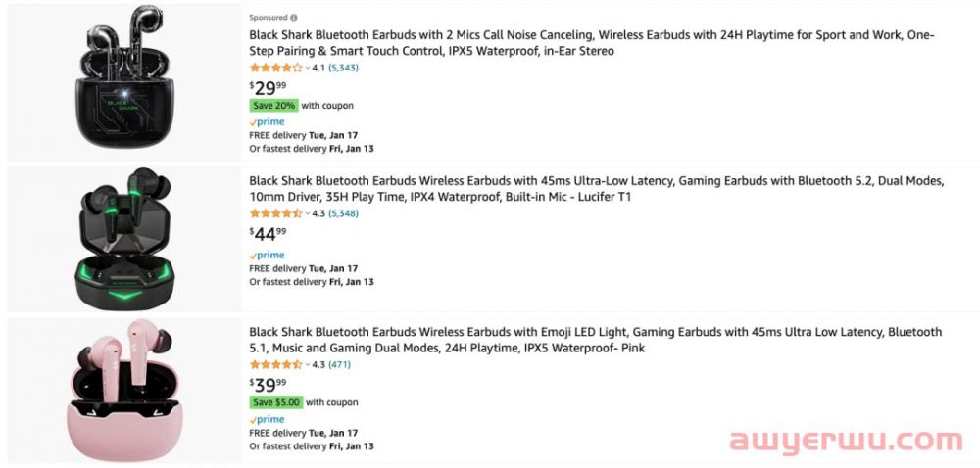Click the Save $5.00 coupon badge
This screenshot has width=980, height=468.
point(275,401)
